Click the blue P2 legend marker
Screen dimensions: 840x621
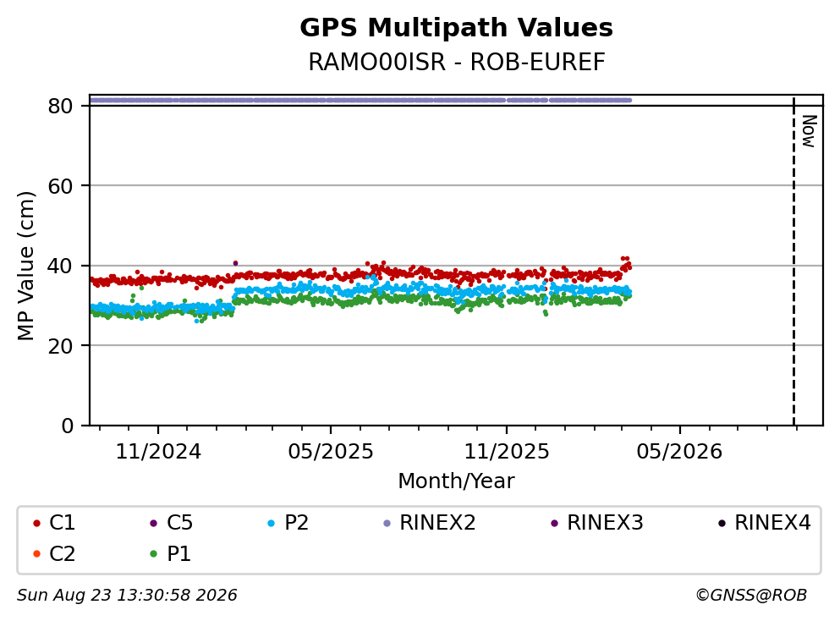click(271, 523)
